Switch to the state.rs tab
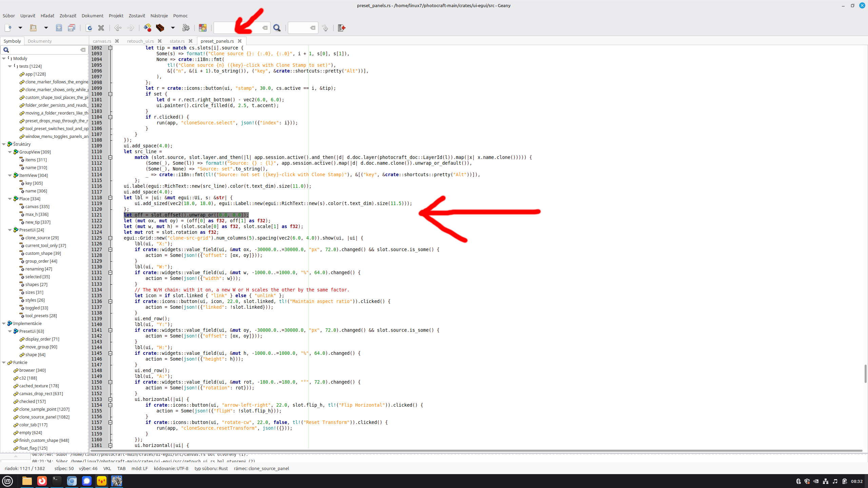Viewport: 868px width, 488px height. click(177, 41)
